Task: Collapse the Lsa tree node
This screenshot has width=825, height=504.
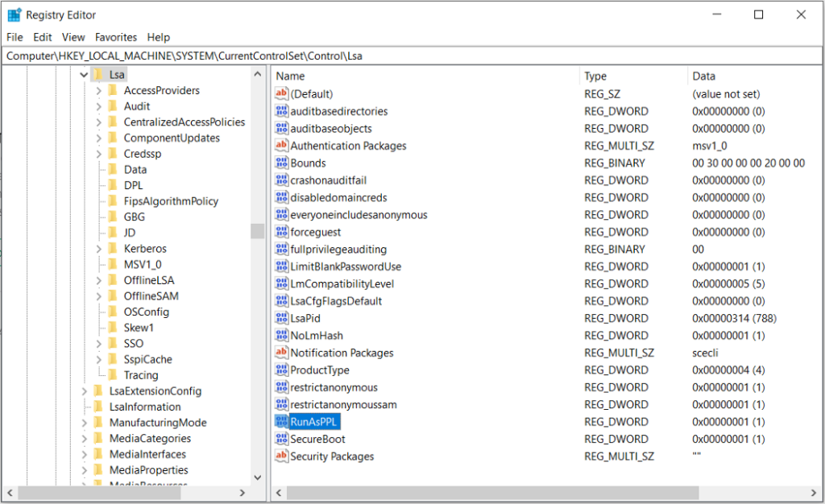Action: click(84, 75)
